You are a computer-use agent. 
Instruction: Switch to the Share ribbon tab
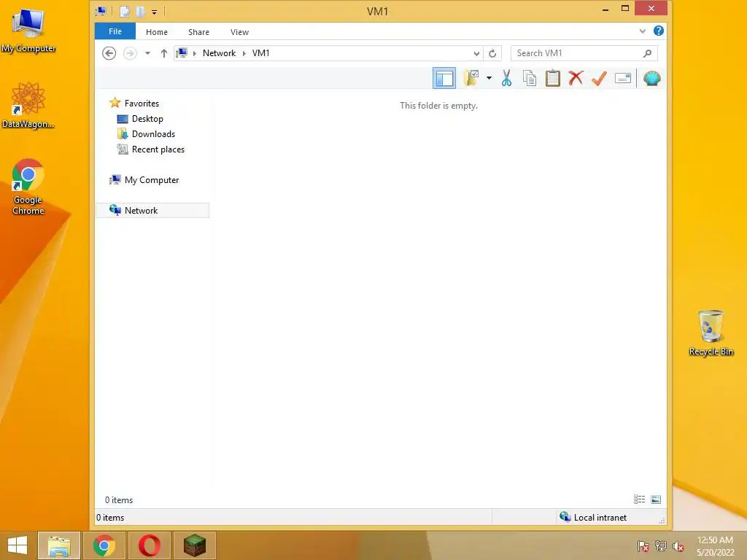click(x=198, y=32)
